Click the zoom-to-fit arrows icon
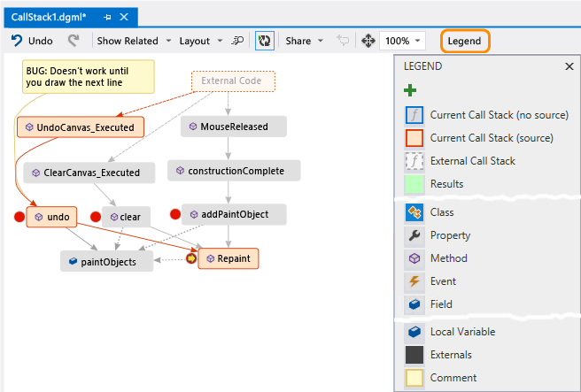Screen dimensions: 581x392 (x=368, y=41)
